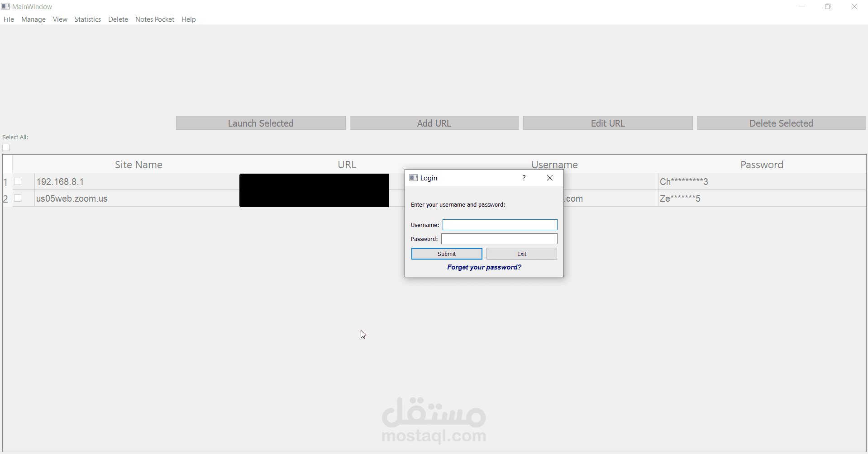
Task: Click the Username field in Login dialog
Action: [500, 225]
